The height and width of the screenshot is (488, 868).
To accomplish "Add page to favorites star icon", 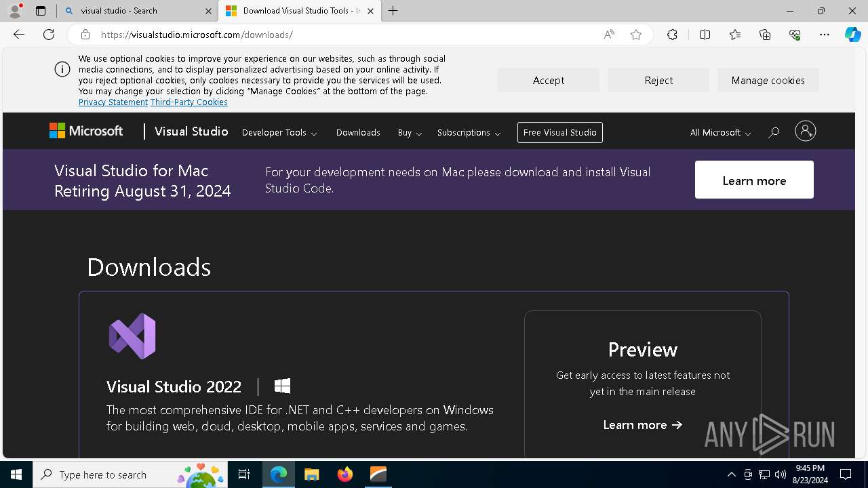I will tap(636, 35).
